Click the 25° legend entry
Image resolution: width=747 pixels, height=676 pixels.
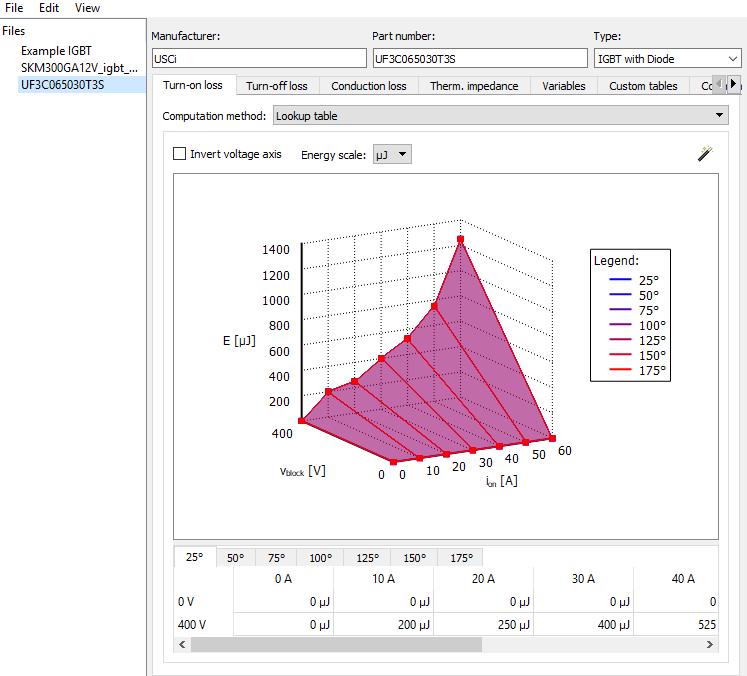tap(634, 280)
